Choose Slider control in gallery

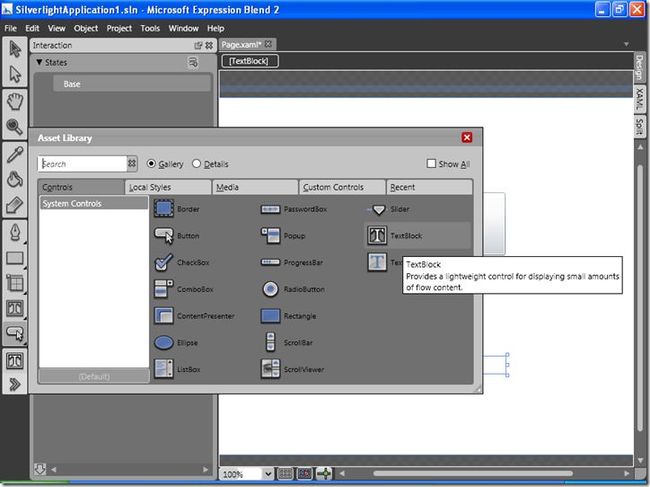point(389,209)
